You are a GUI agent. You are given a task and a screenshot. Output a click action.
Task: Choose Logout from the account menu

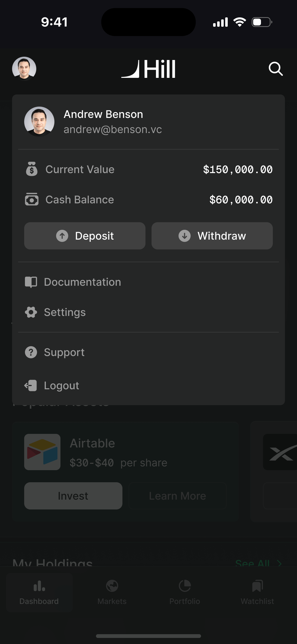pos(61,385)
